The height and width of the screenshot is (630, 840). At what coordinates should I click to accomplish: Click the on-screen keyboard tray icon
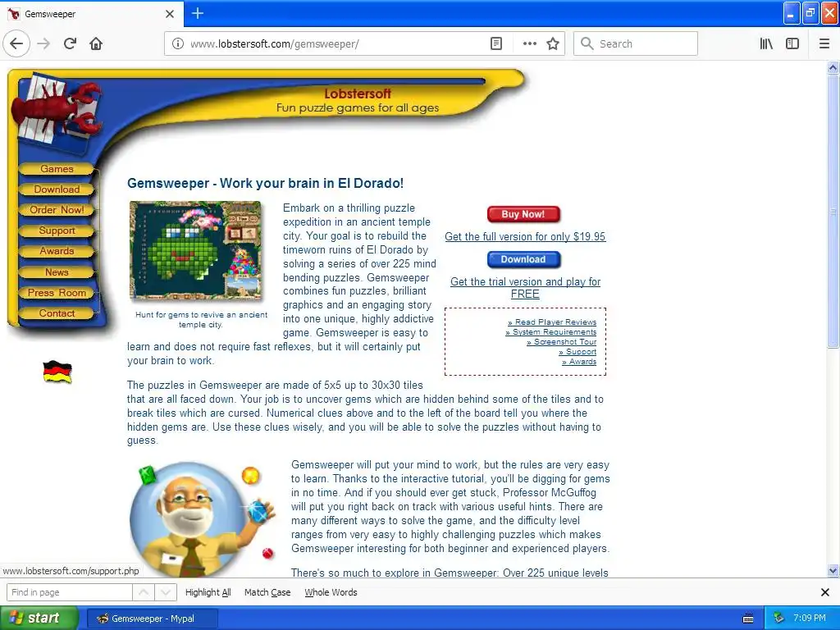point(748,619)
